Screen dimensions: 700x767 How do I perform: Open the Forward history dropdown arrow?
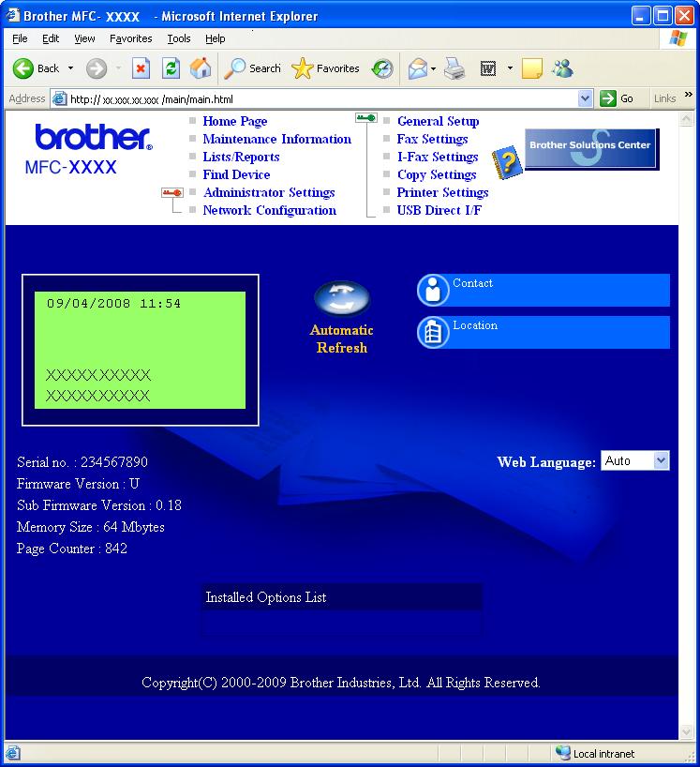(118, 68)
